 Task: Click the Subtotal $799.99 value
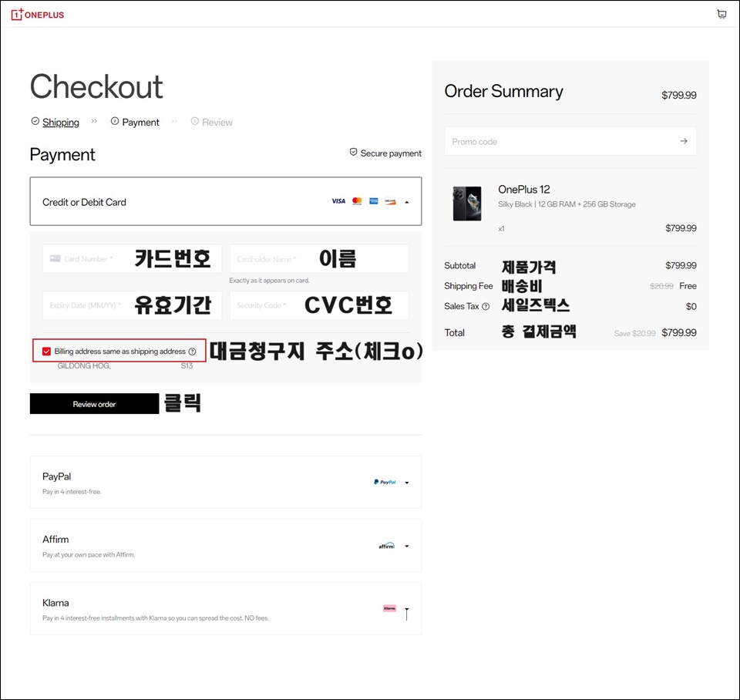pos(681,265)
